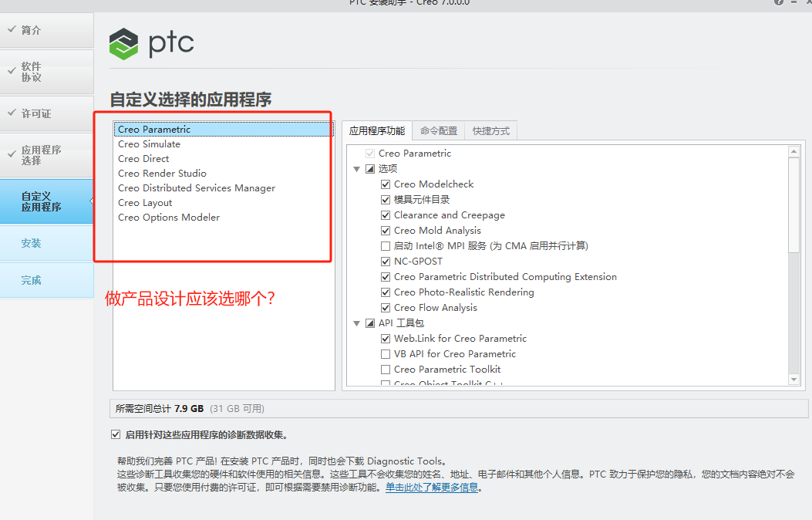The width and height of the screenshot is (812, 520).
Task: Collapse the API 工具包 node
Action: tap(357, 322)
